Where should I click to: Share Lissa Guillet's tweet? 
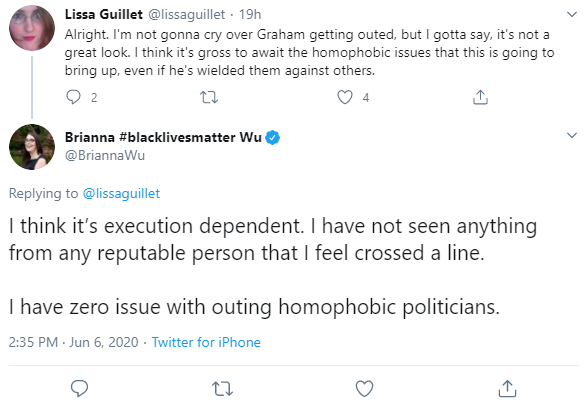(x=480, y=97)
